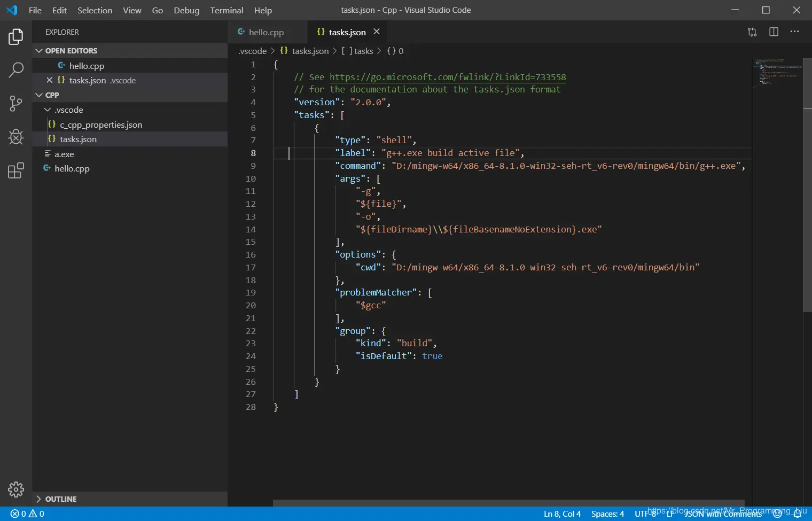Image resolution: width=812 pixels, height=521 pixels.
Task: Split the editor to the right
Action: [774, 32]
